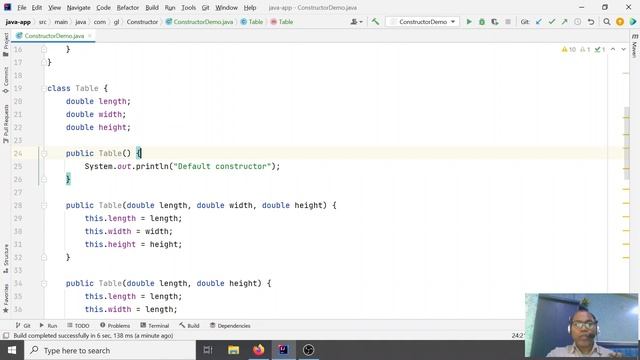Image resolution: width=640 pixels, height=360 pixels.
Task: Open the Git menu
Action: [205, 7]
